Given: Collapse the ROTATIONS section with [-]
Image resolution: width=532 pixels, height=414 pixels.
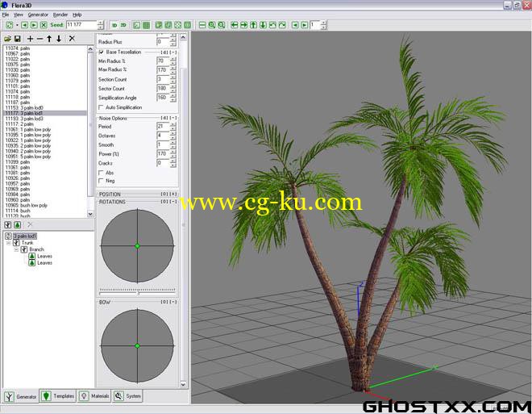Looking at the screenshot, I should 173,202.
